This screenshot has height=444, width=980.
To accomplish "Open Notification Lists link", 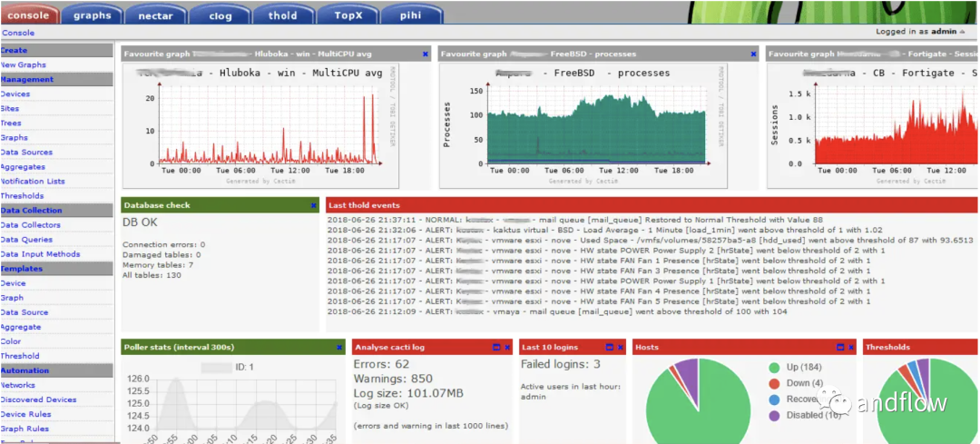I will (33, 182).
